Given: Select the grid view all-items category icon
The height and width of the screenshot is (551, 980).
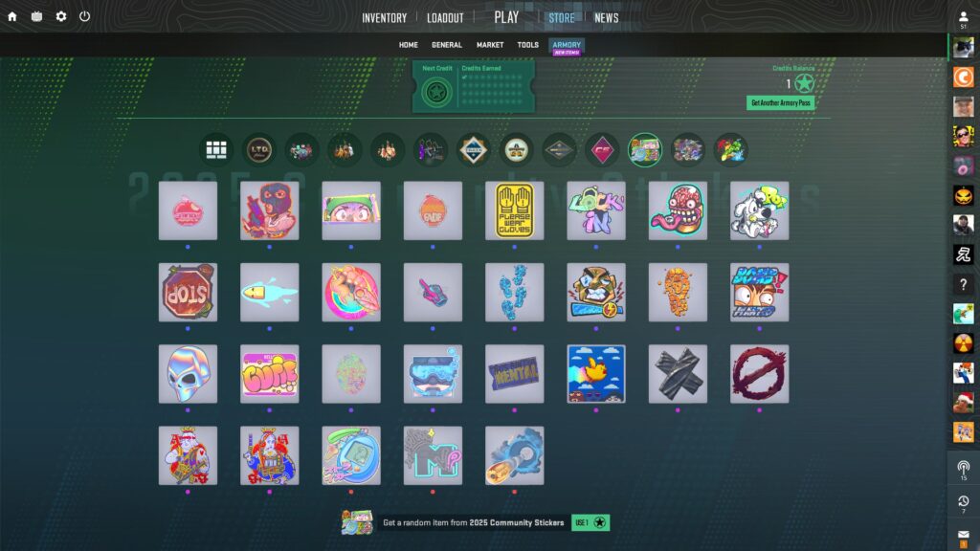Looking at the screenshot, I should click(215, 149).
